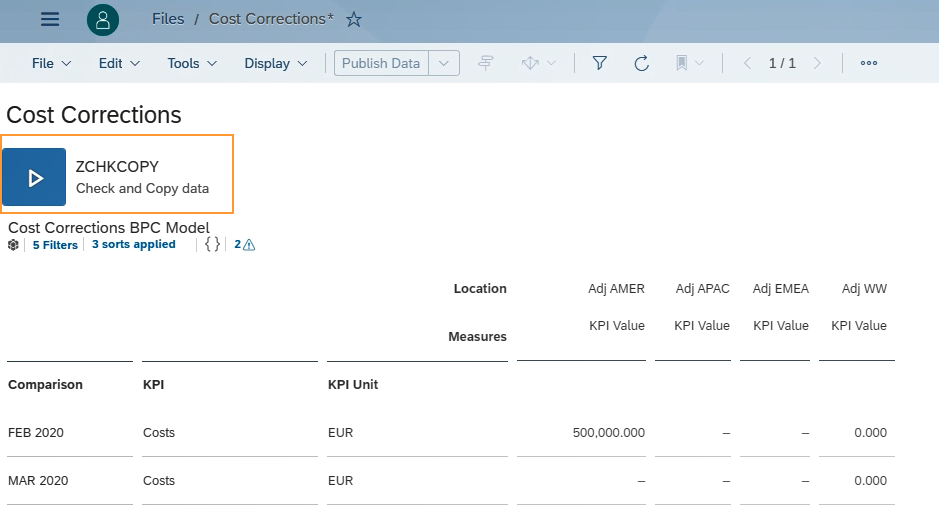Select the 500,000.000 value cell
939x532 pixels.
point(608,433)
